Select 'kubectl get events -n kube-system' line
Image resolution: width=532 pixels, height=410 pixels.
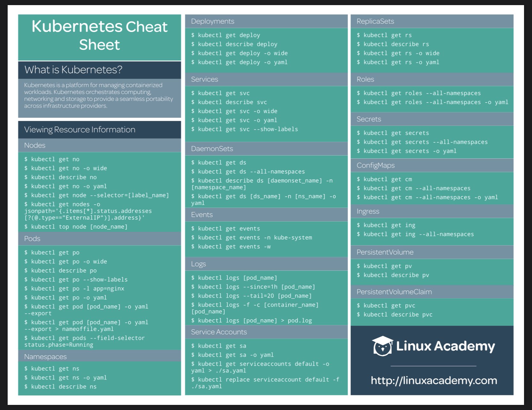(252, 238)
